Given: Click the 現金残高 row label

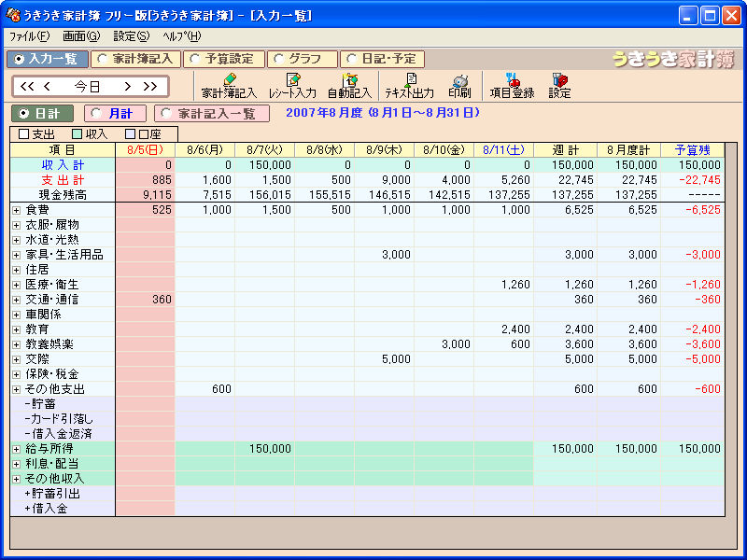Looking at the screenshot, I should coord(63,195).
